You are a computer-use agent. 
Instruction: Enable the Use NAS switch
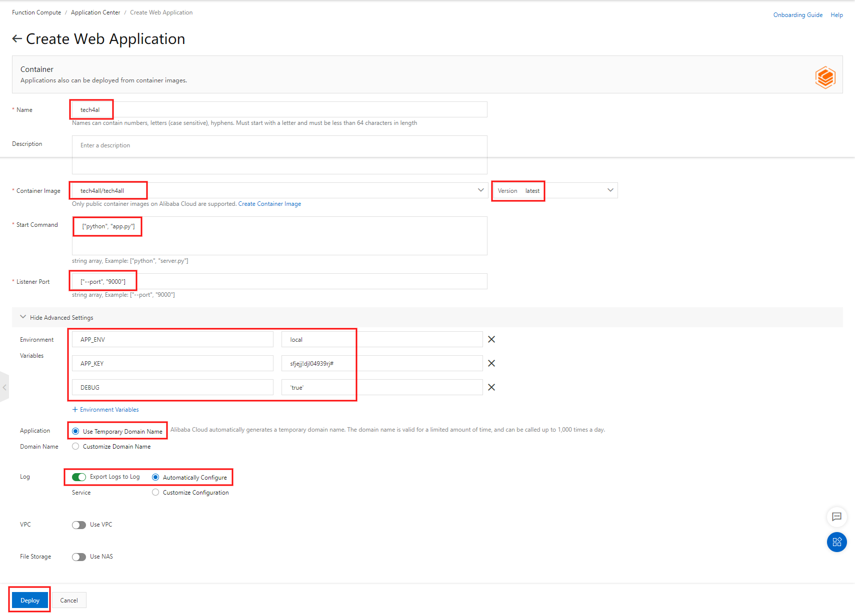(79, 557)
